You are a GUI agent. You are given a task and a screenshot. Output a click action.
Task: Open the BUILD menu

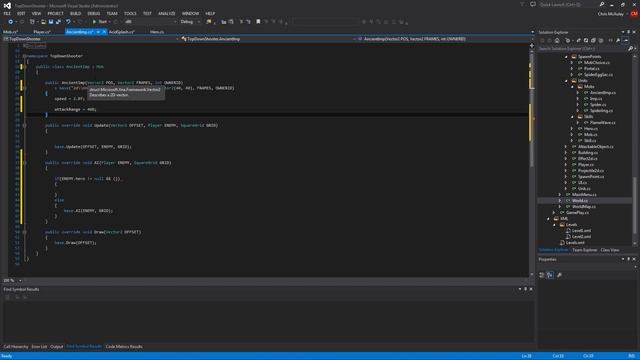(75, 13)
